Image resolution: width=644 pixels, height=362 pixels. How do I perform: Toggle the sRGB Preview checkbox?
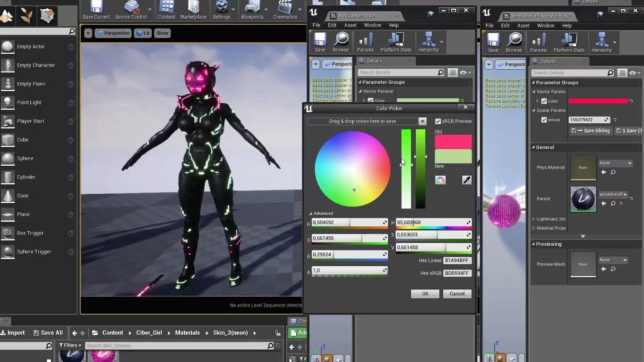(438, 121)
